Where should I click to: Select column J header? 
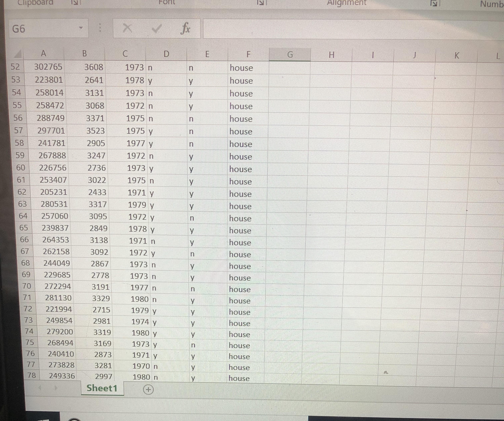(x=414, y=56)
